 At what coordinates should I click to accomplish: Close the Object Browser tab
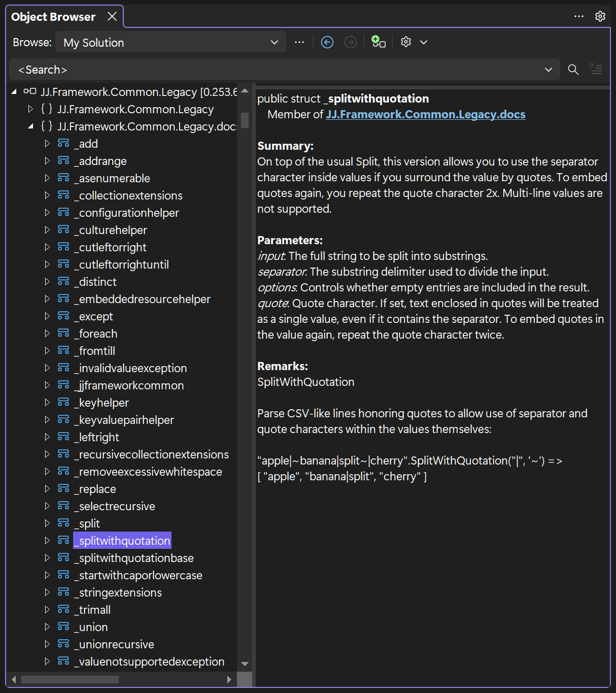[112, 17]
